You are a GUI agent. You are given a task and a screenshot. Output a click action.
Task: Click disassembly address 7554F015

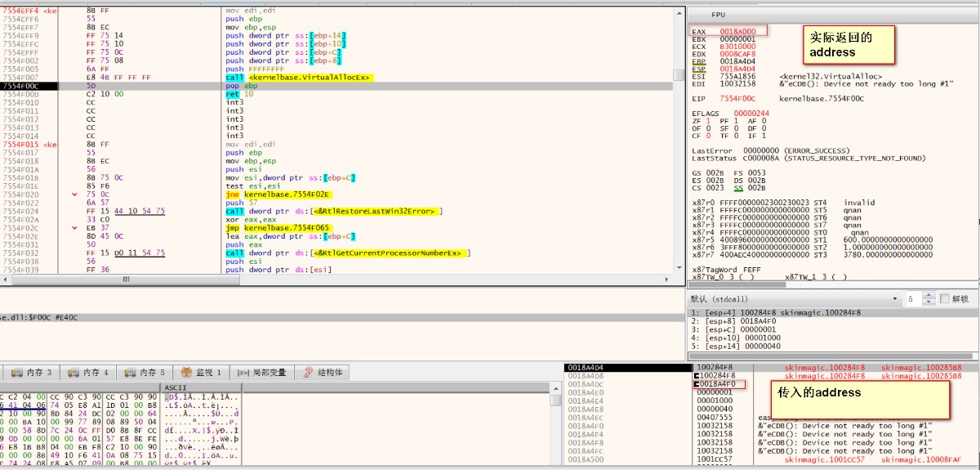[20, 145]
